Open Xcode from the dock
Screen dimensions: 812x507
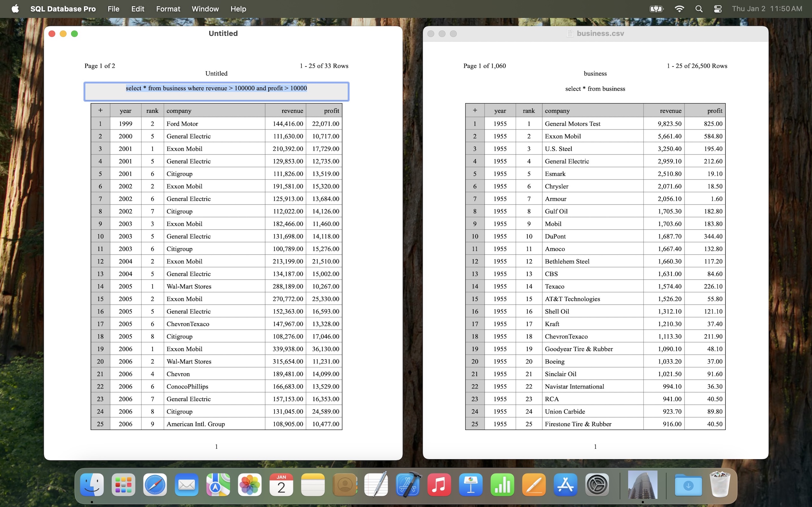pos(408,485)
